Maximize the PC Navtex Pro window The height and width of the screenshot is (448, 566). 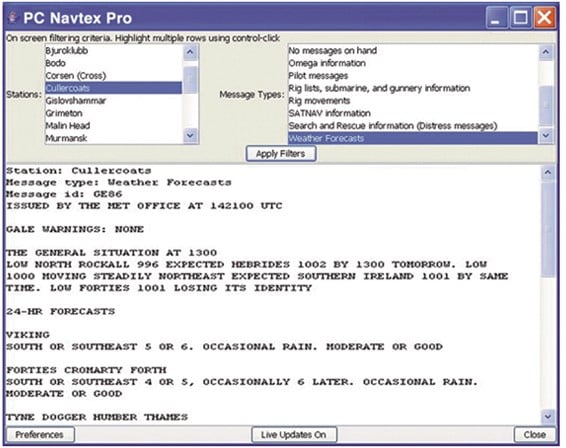[x=520, y=17]
